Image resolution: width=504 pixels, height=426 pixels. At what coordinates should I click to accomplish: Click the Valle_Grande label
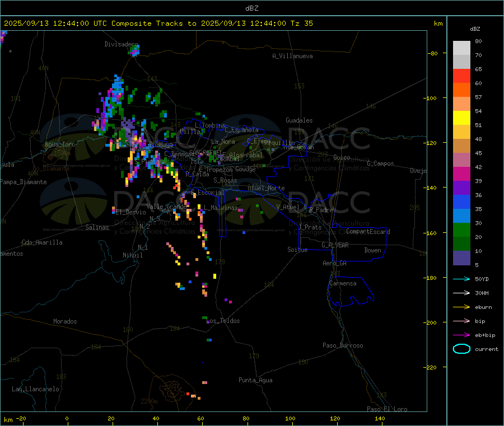[x=166, y=207]
